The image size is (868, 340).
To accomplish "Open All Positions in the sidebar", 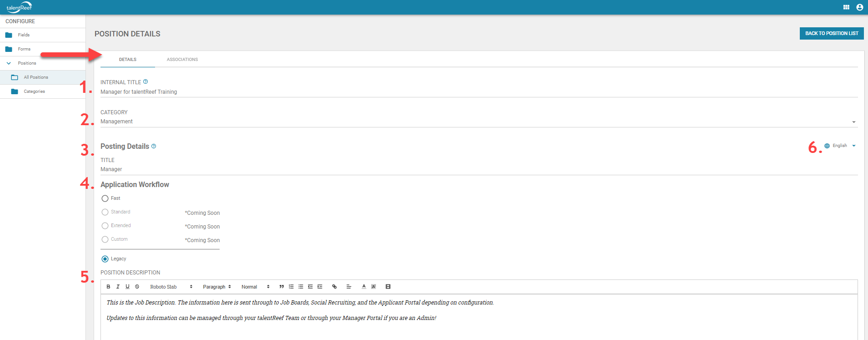I will pyautogui.click(x=36, y=77).
